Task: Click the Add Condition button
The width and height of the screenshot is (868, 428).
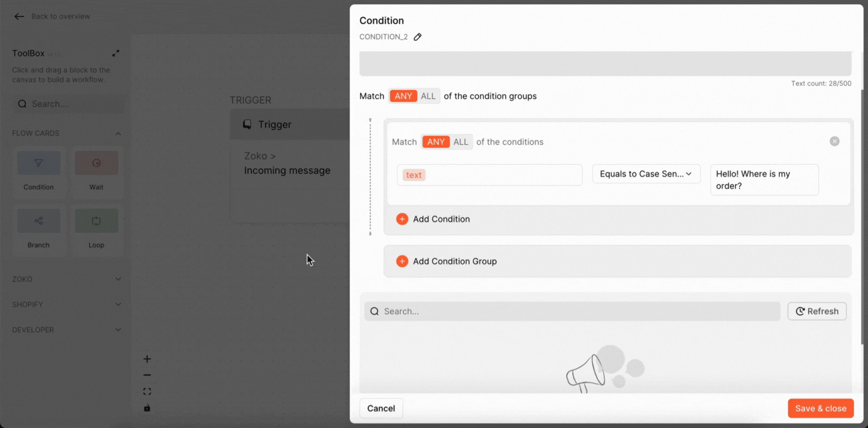Action: (433, 219)
